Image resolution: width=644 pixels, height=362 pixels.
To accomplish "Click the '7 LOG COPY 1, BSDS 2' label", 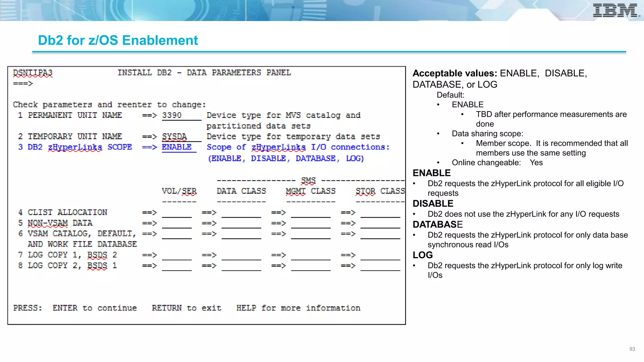I will click(x=68, y=255).
